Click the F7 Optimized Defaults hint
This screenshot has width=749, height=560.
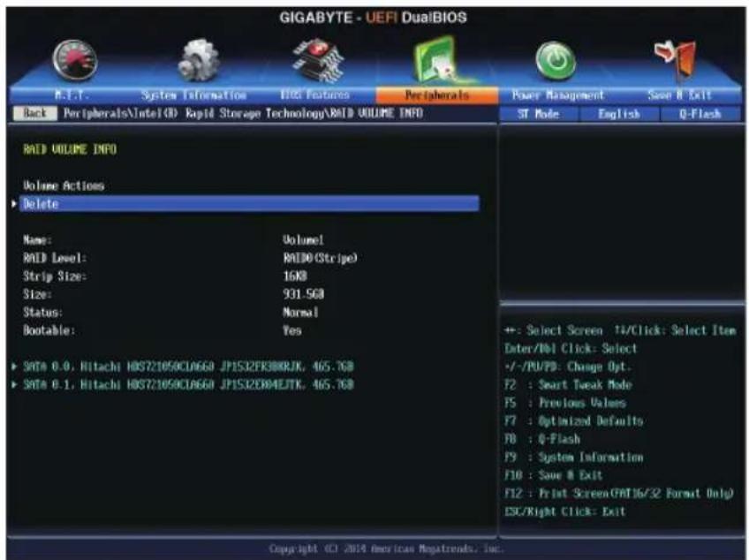(x=574, y=421)
